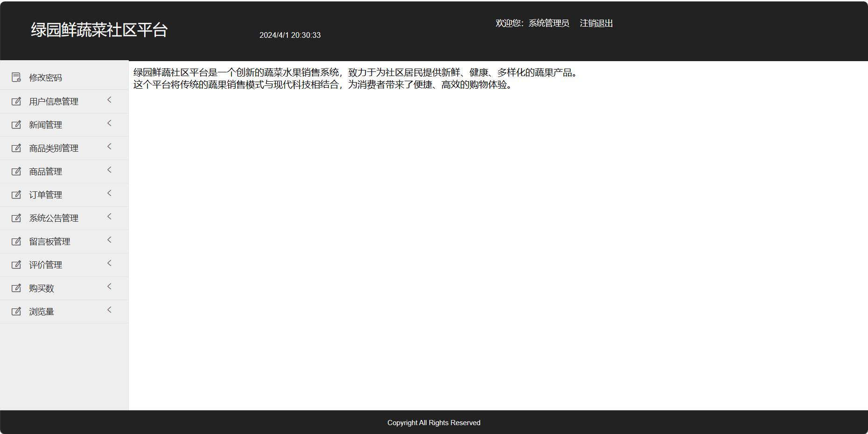Expand the 商品管理 chevron arrow
The image size is (868, 434).
pyautogui.click(x=110, y=170)
